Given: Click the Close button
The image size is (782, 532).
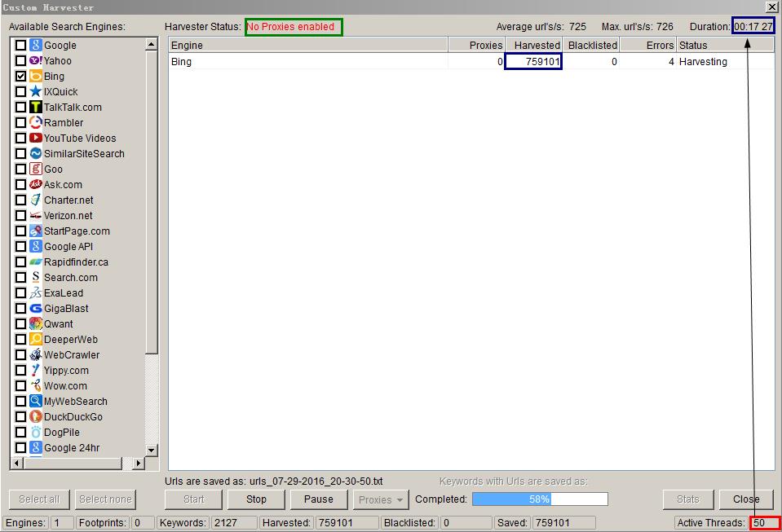Looking at the screenshot, I should (746, 499).
